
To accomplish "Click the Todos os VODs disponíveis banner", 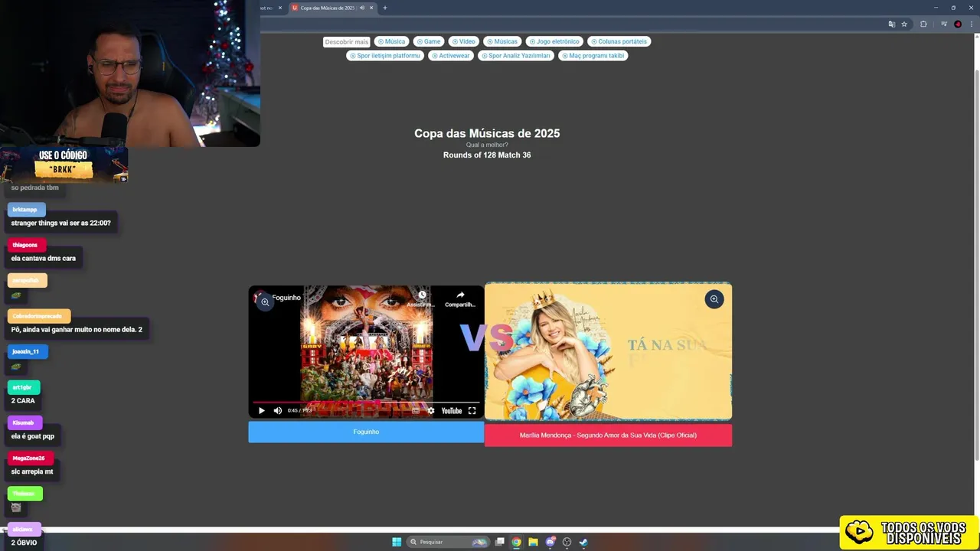I will 910,533.
